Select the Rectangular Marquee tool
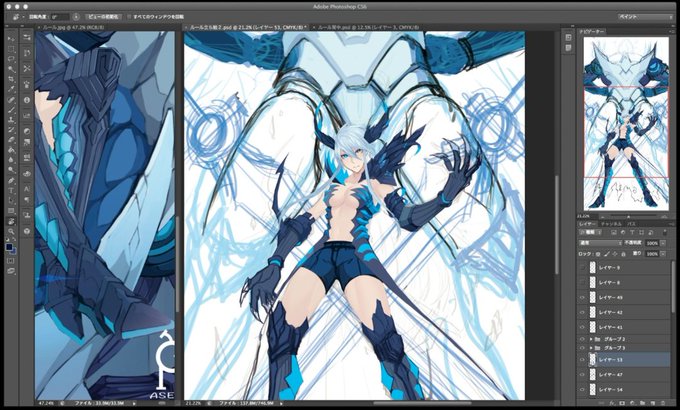The width and height of the screenshot is (680, 410). coord(11,49)
